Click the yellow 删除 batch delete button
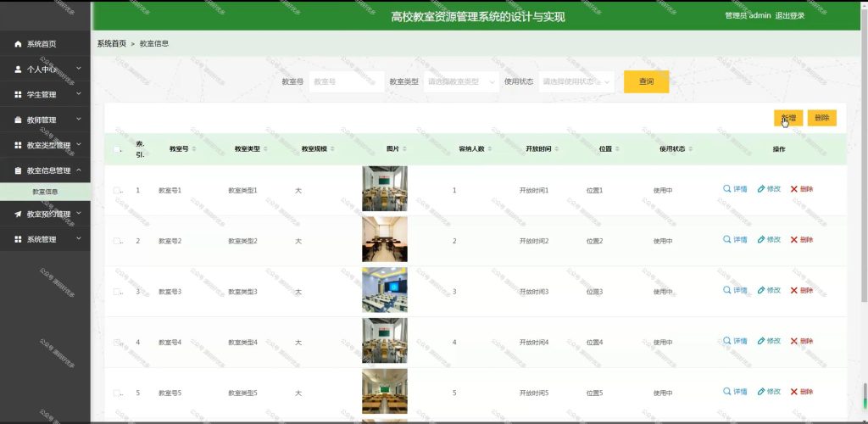Image resolution: width=868 pixels, height=424 pixels. pos(822,118)
